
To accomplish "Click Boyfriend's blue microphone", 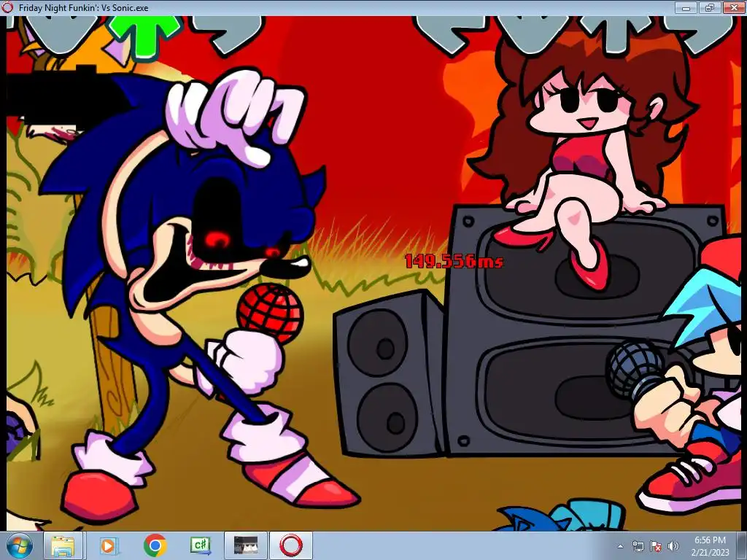I will (635, 370).
